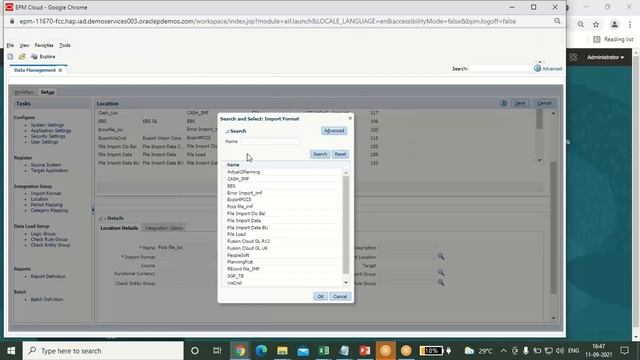Viewport: 640px width, 360px height.
Task: Click the Help icon in Location header
Action: pos(503,103)
